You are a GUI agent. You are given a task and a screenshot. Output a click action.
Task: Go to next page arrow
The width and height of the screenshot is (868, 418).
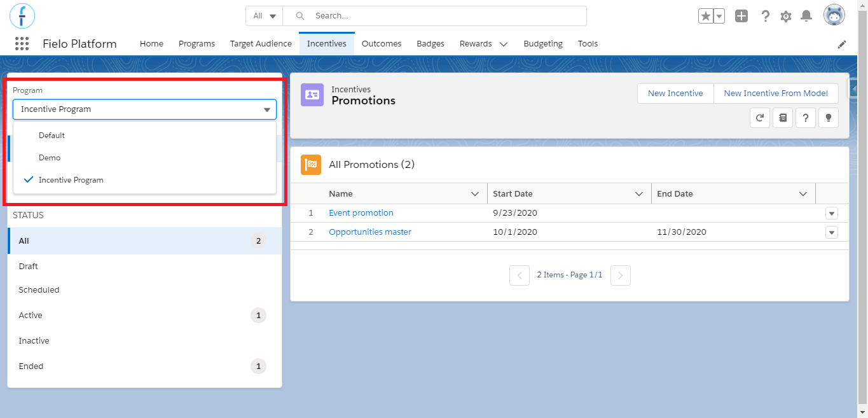click(x=621, y=275)
